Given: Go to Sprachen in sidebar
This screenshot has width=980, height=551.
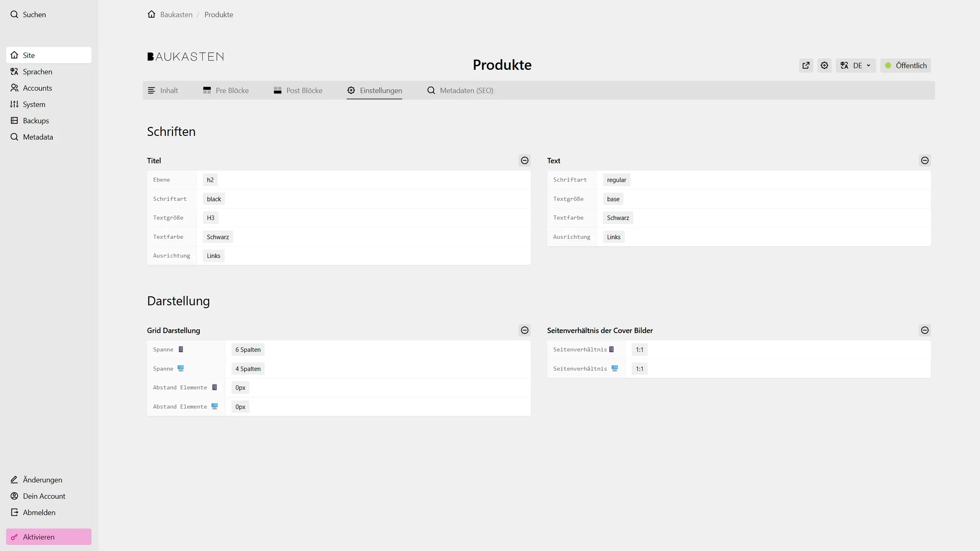Looking at the screenshot, I should coord(37,71).
